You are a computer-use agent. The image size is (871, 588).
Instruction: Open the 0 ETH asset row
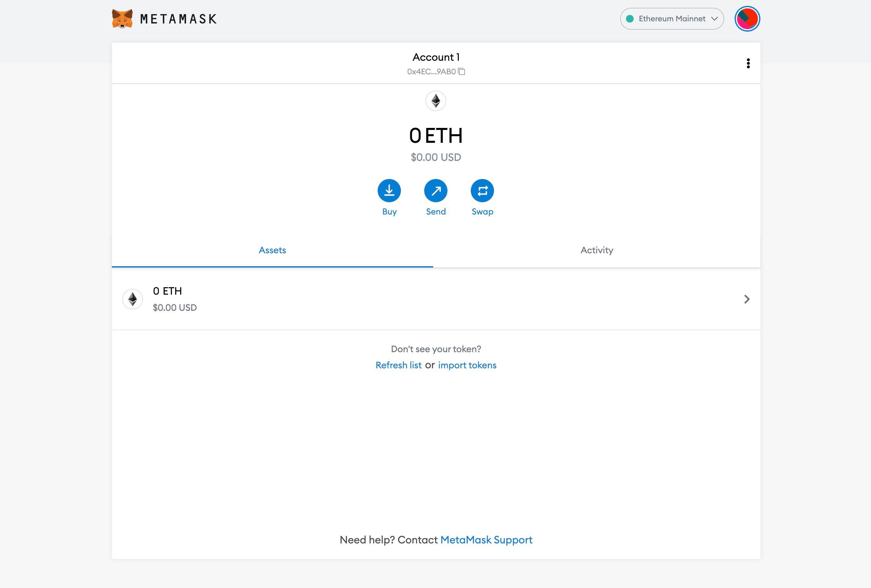point(436,299)
